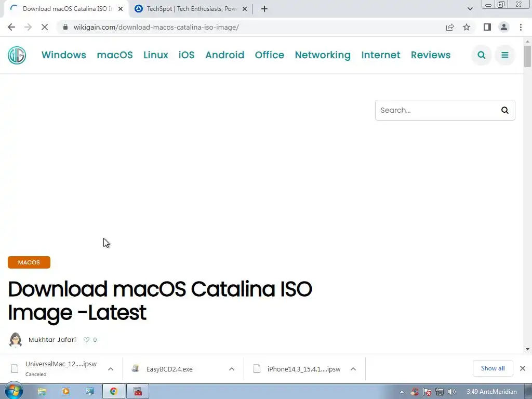Open the Android category
Screen dimensions: 532x399
coord(224,55)
